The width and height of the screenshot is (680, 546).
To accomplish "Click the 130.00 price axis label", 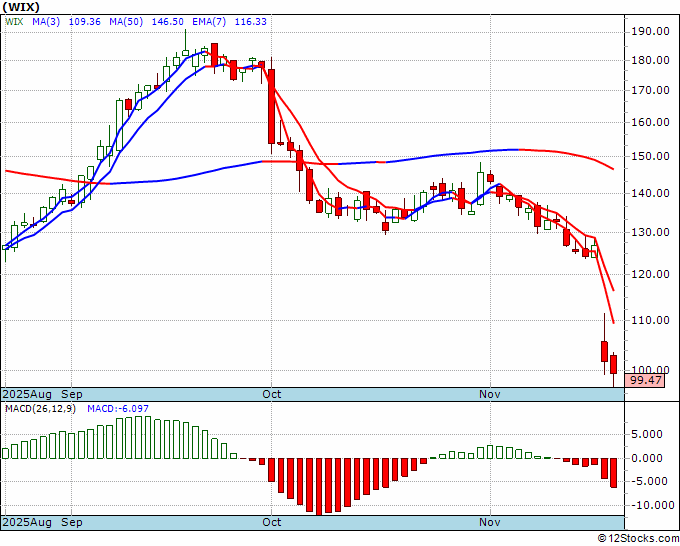I will 650,232.
